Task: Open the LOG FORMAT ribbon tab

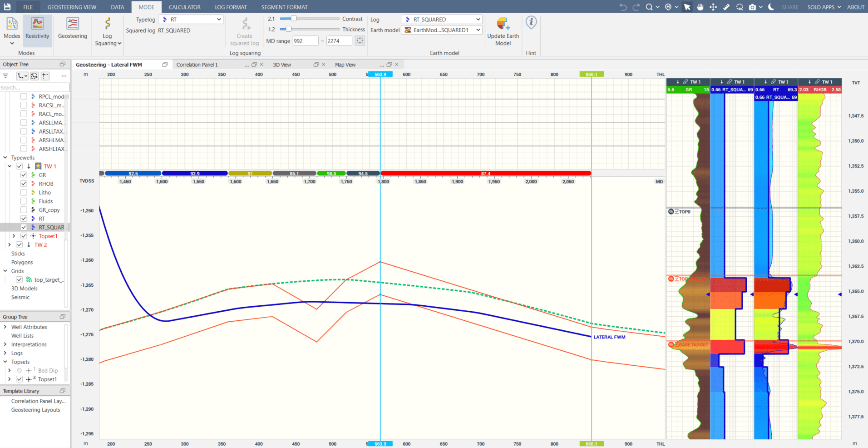Action: point(231,7)
